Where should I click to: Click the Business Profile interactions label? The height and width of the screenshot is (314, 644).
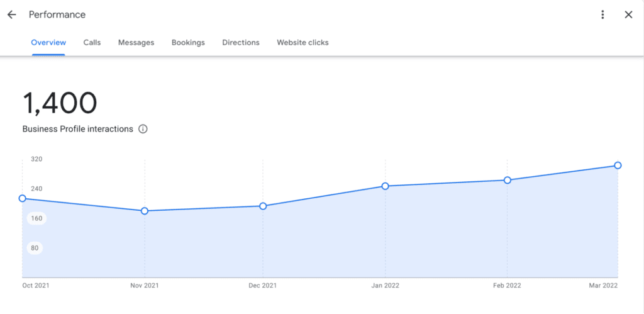click(x=77, y=129)
